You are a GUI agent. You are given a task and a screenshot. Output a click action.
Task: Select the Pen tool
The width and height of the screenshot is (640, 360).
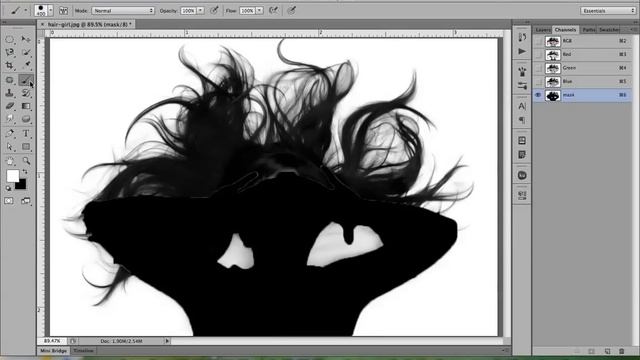pyautogui.click(x=9, y=133)
